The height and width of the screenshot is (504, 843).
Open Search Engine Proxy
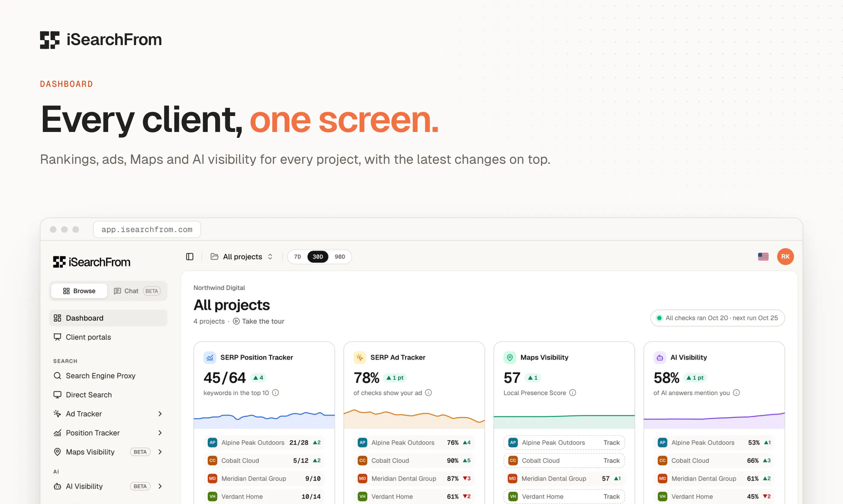pos(108,376)
